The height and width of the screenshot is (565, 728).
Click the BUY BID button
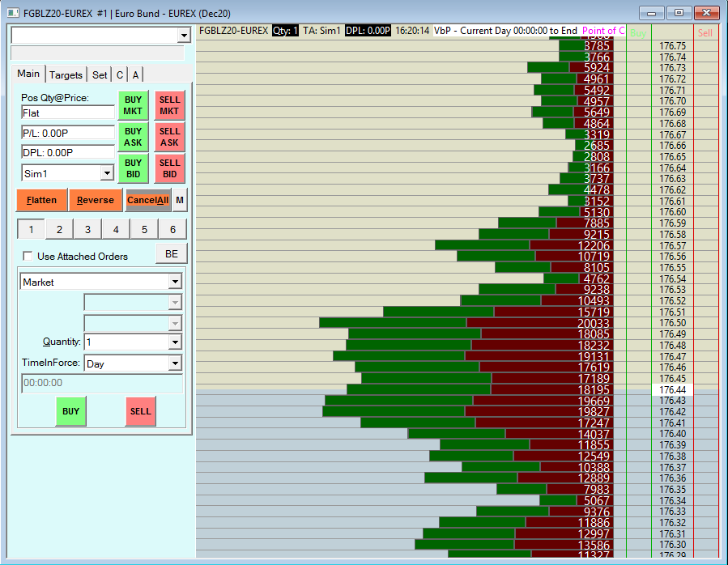tap(133, 168)
